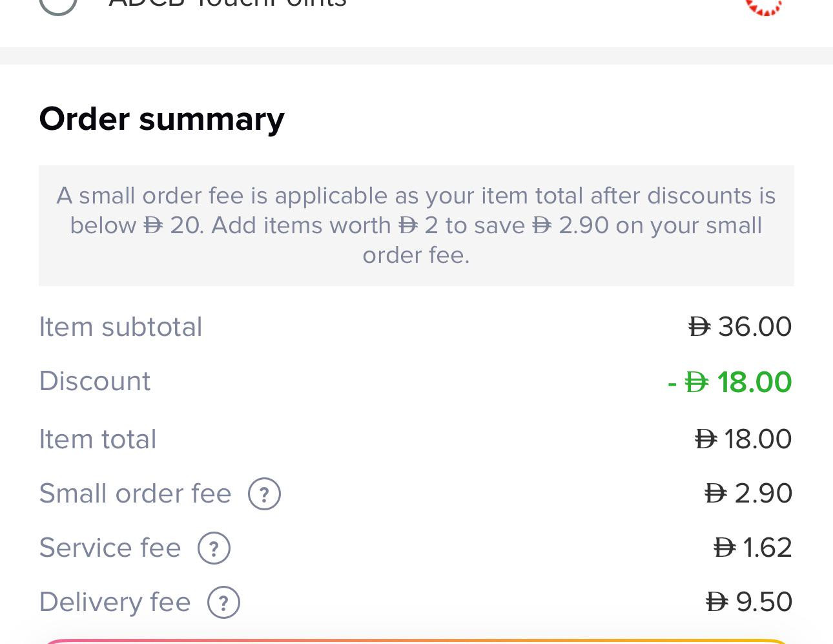The height and width of the screenshot is (644, 833).
Task: Tap the 36.00 item subtotal amount
Action: [x=740, y=327]
